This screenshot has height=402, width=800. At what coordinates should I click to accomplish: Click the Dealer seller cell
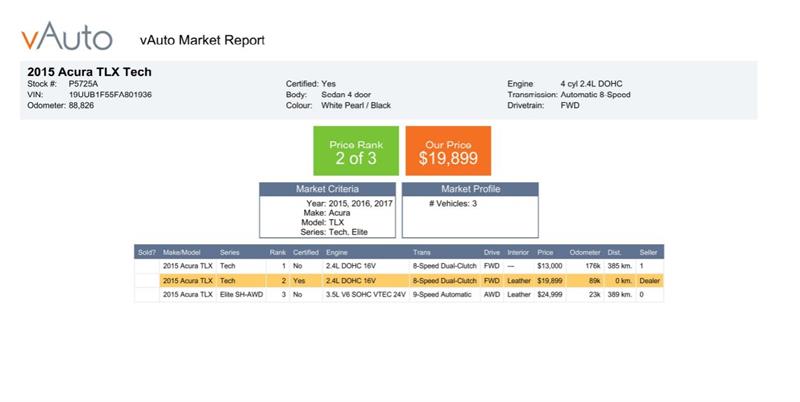pos(649,281)
